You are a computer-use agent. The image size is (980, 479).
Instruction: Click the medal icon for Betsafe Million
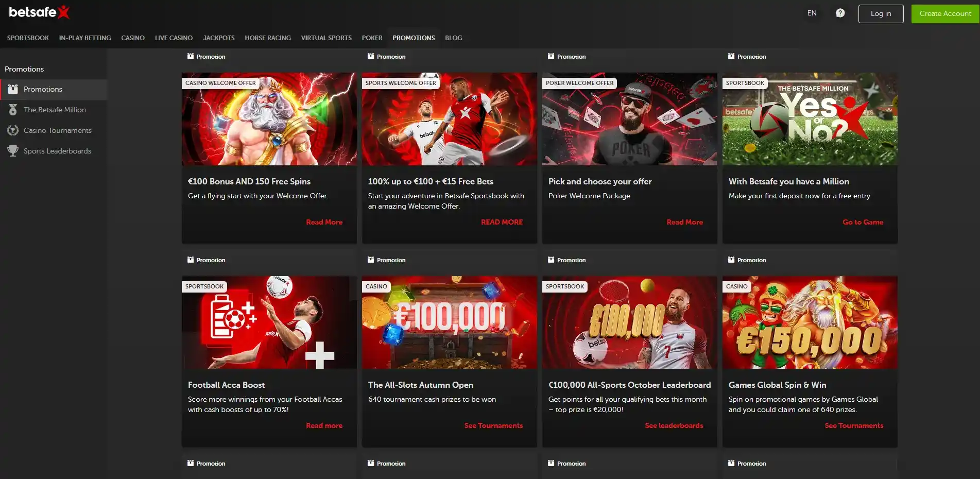tap(13, 110)
